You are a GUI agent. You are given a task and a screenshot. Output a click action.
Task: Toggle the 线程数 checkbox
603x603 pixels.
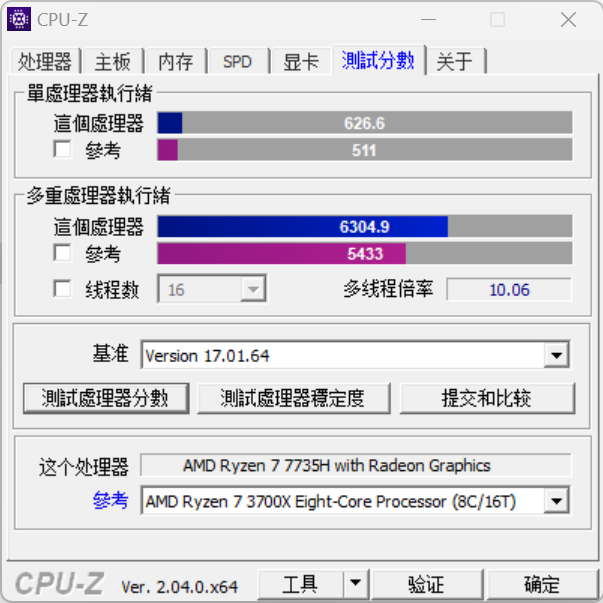(62, 288)
